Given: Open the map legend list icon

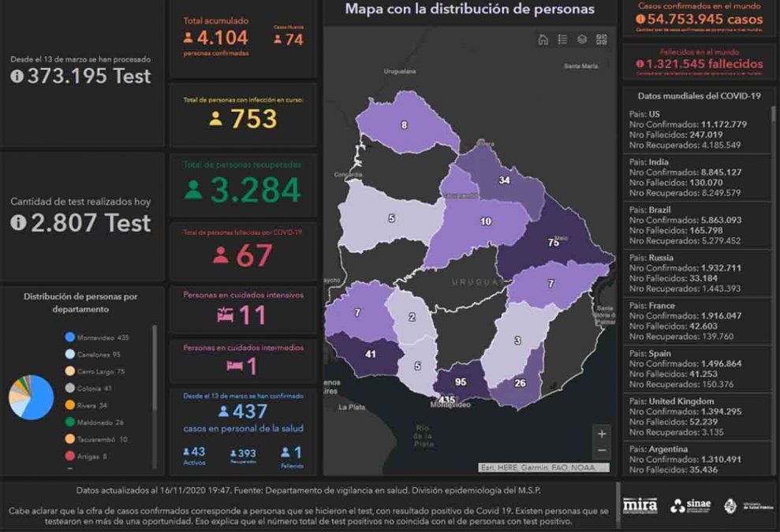Looking at the screenshot, I should (562, 39).
